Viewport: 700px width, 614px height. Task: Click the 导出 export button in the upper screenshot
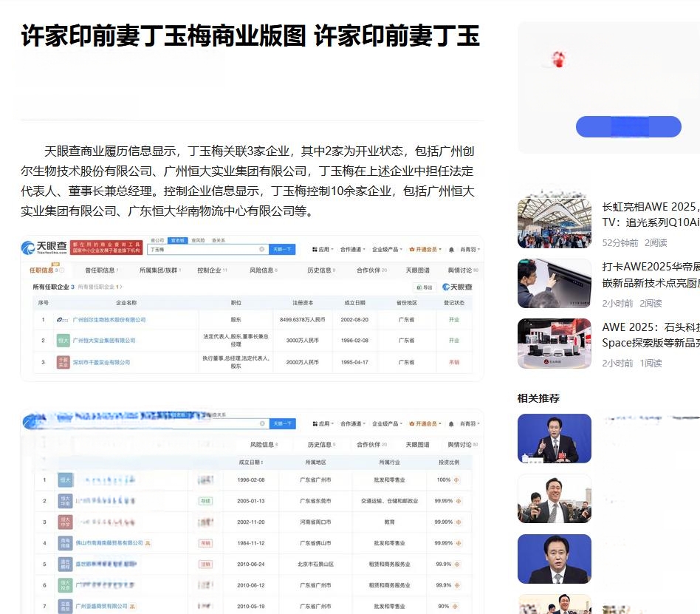click(425, 287)
